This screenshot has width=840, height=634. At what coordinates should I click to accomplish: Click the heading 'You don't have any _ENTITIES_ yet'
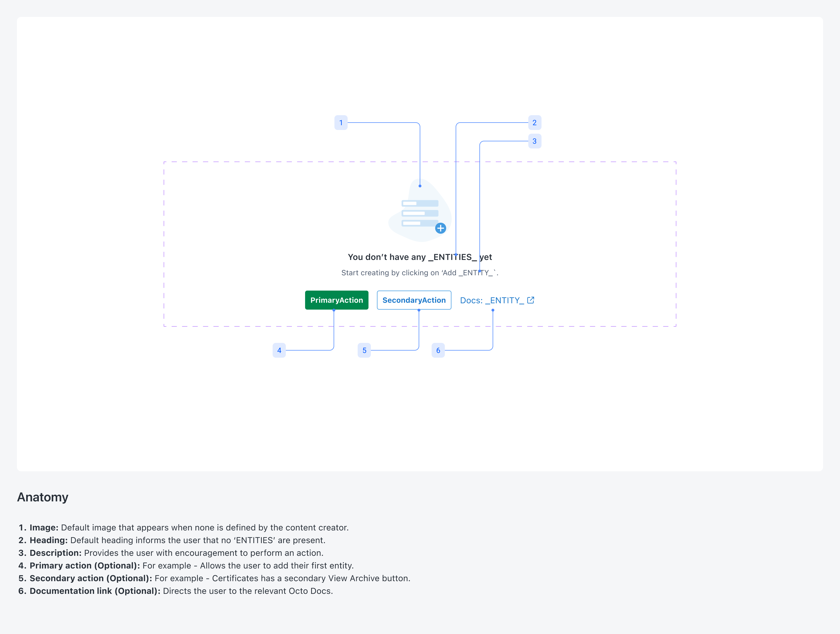pos(420,257)
